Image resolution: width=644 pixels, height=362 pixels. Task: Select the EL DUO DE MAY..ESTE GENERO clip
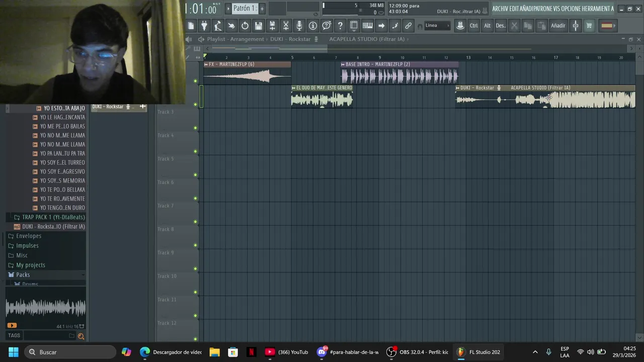[x=322, y=96]
